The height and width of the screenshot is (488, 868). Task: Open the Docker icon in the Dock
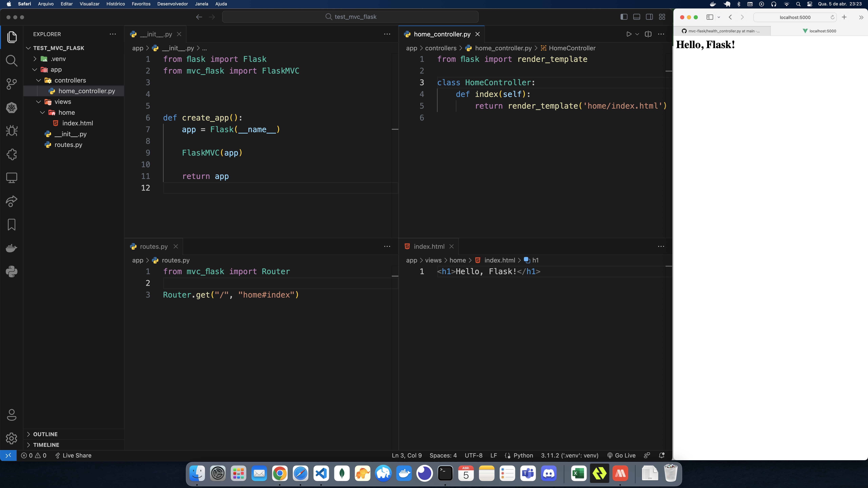coord(404,474)
